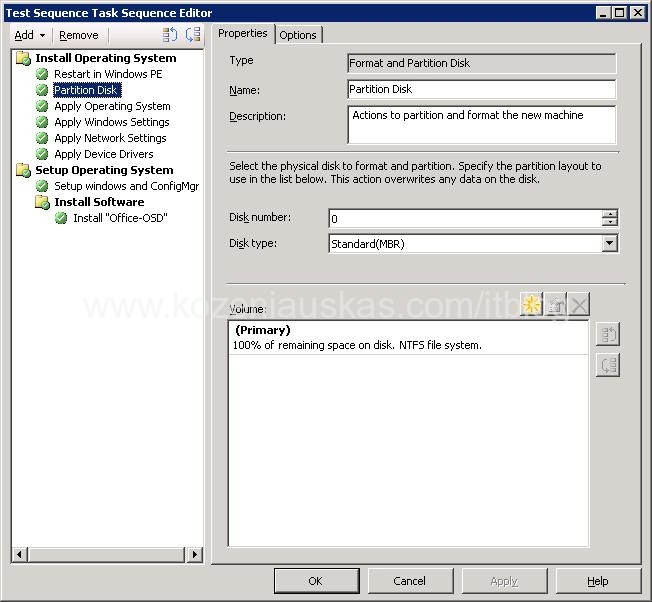Open the Add dropdown menu
The height and width of the screenshot is (602, 652).
[29, 35]
